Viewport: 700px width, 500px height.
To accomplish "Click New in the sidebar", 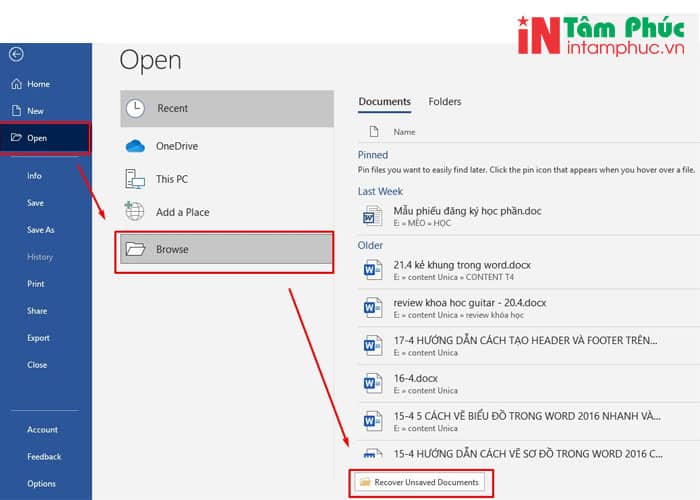I will [x=35, y=111].
